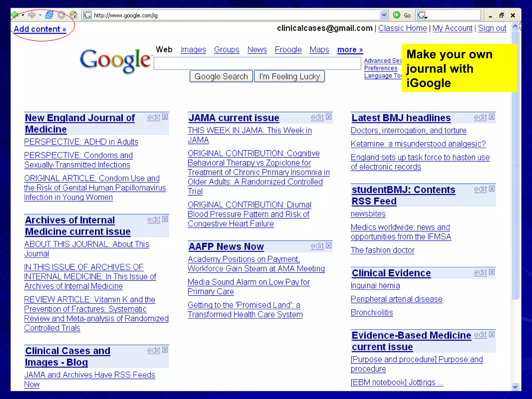Click the Google Search button
Image resolution: width=532 pixels, height=399 pixels.
pyautogui.click(x=221, y=76)
